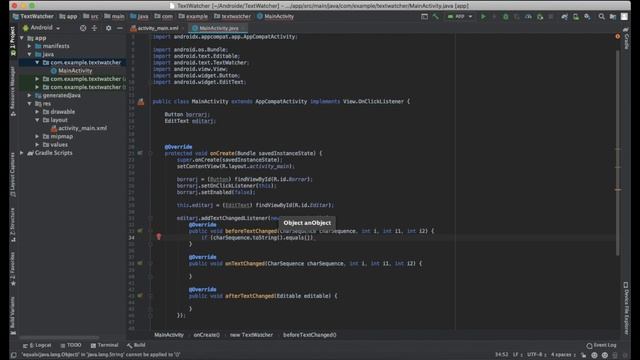Click the red quick-fix bulb on line 34
640x360 pixels.
(159, 236)
